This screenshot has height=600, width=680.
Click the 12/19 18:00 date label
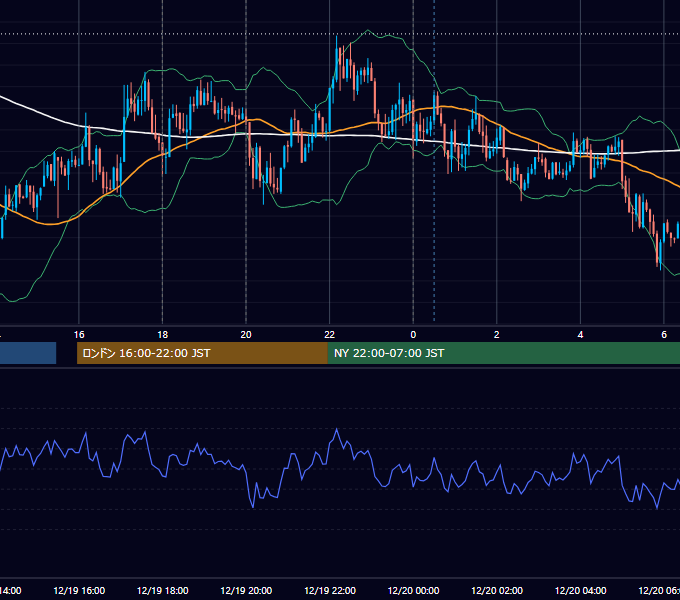163,590
